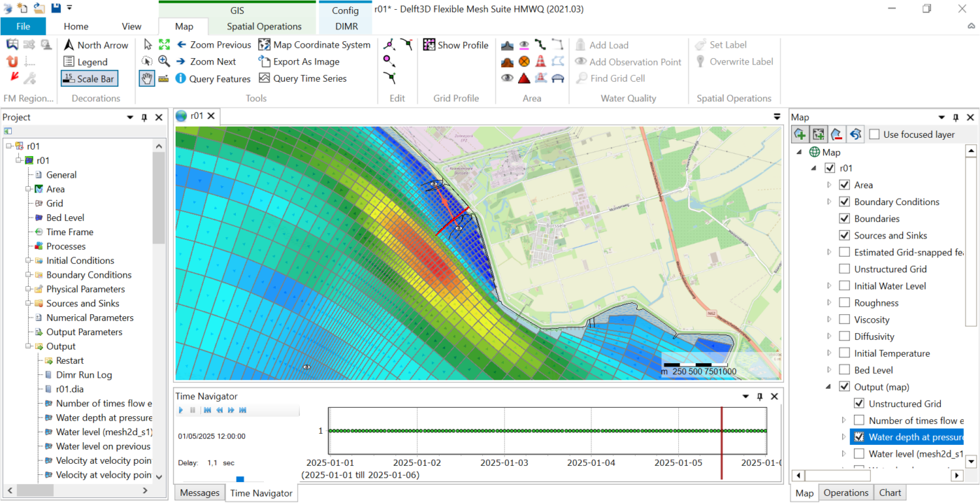Image resolution: width=980 pixels, height=503 pixels.
Task: Select the Query Features tool
Action: coord(213,78)
